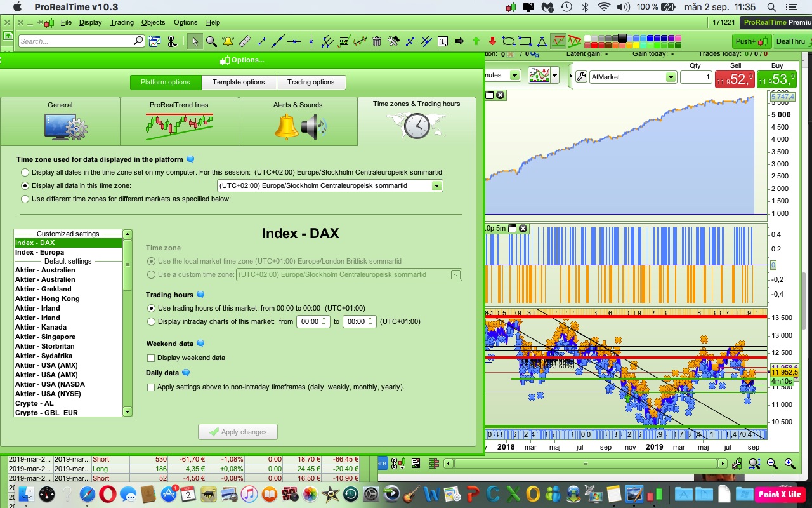Pick the red down arrow drawing tool

(x=492, y=41)
